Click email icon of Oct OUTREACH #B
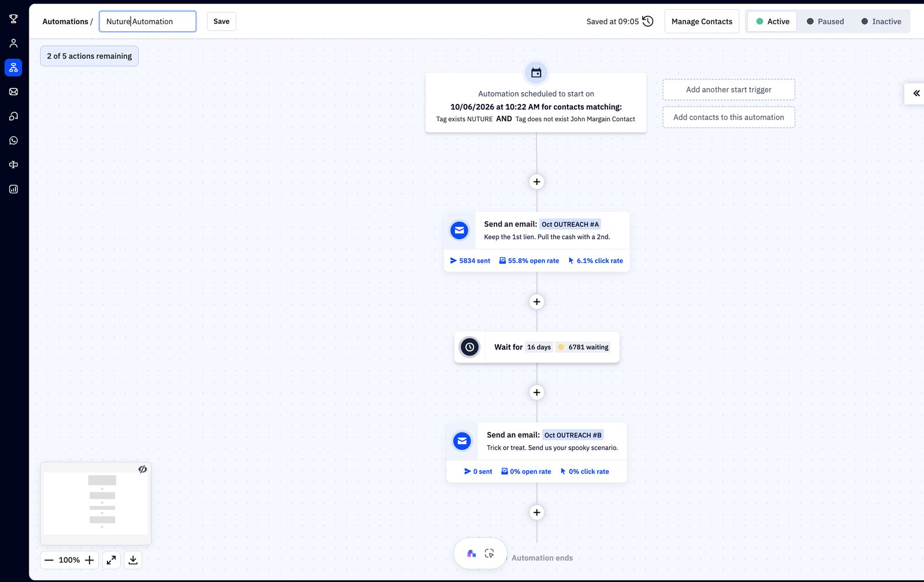Viewport: 924px width, 582px height. click(462, 441)
